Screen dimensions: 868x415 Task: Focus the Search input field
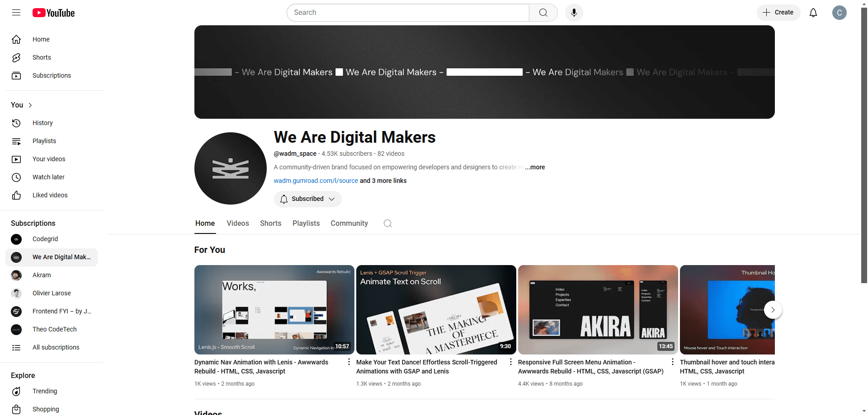pyautogui.click(x=408, y=13)
